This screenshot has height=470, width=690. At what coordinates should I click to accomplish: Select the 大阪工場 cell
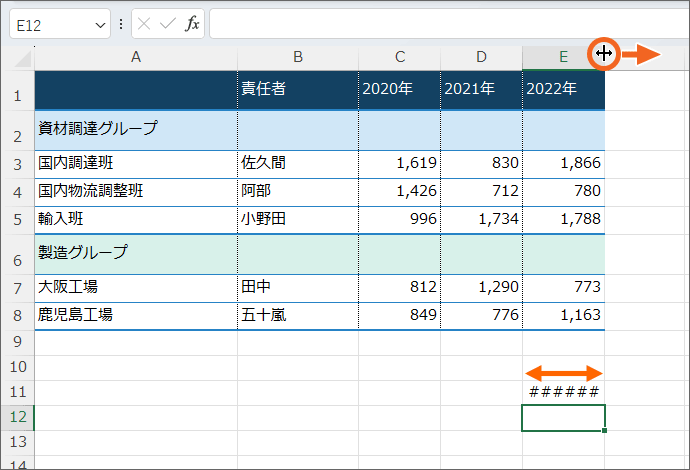[x=136, y=288]
